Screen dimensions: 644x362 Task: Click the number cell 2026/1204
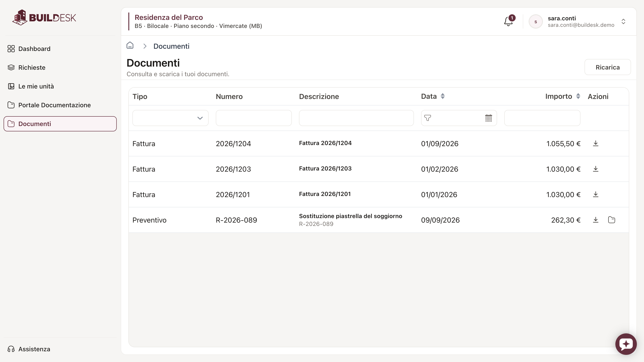point(233,144)
